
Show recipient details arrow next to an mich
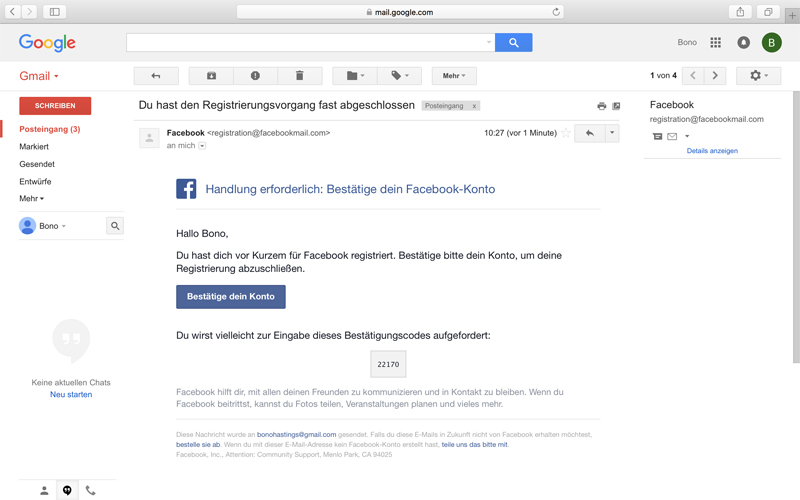[202, 146]
